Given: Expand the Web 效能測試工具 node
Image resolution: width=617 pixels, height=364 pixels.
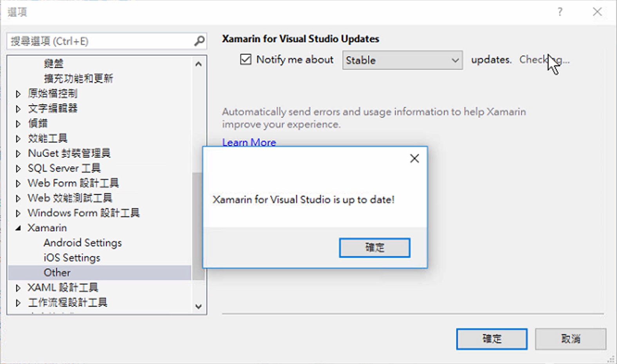Looking at the screenshot, I should click(18, 198).
